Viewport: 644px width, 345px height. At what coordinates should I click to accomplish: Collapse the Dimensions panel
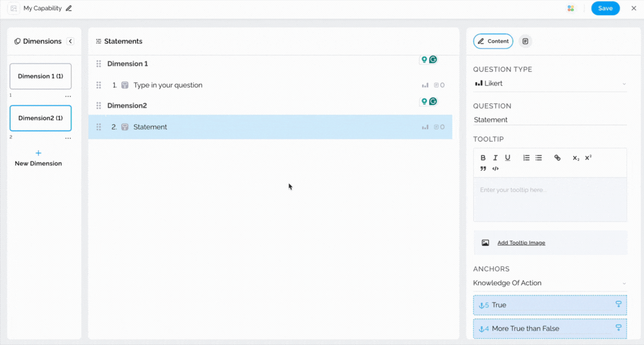70,41
